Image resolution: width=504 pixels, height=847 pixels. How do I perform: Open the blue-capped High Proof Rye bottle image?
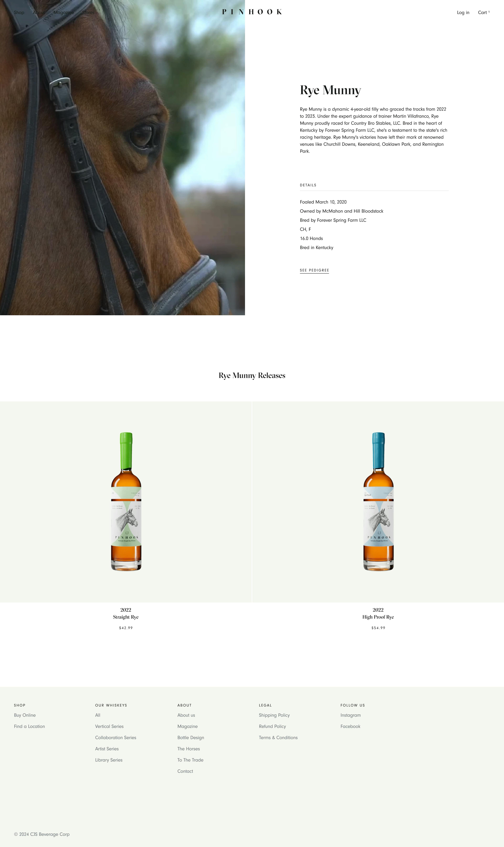point(378,501)
